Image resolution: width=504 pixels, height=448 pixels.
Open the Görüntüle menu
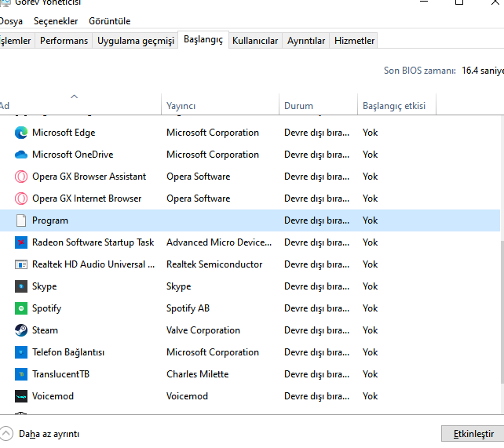point(110,21)
